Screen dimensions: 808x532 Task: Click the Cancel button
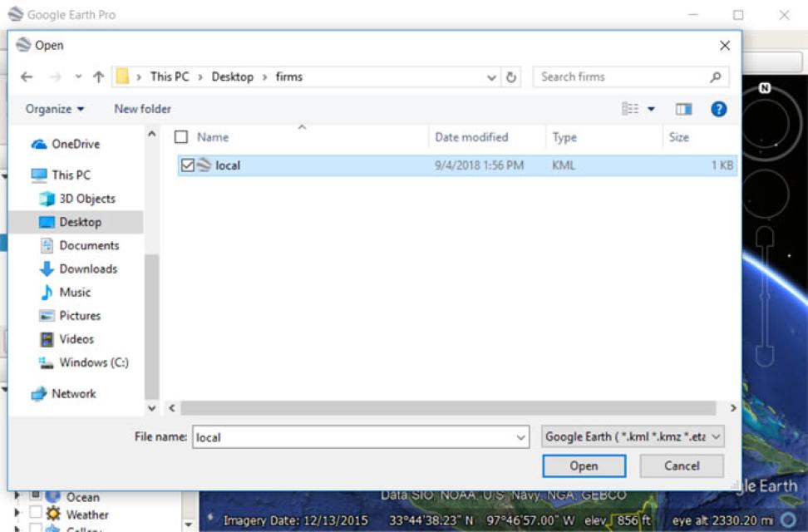tap(682, 466)
